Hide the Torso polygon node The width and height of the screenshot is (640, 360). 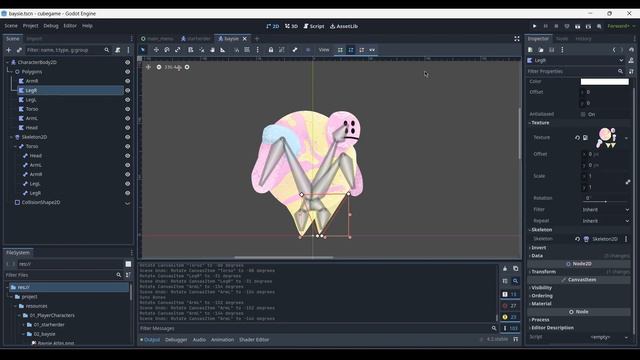(127, 109)
